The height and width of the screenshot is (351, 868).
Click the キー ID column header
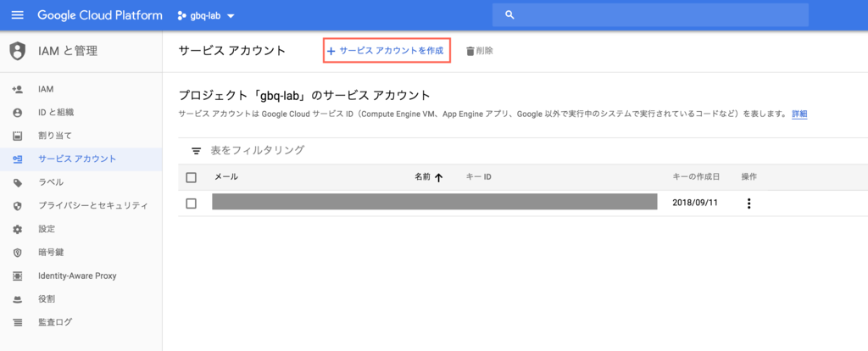pos(480,177)
